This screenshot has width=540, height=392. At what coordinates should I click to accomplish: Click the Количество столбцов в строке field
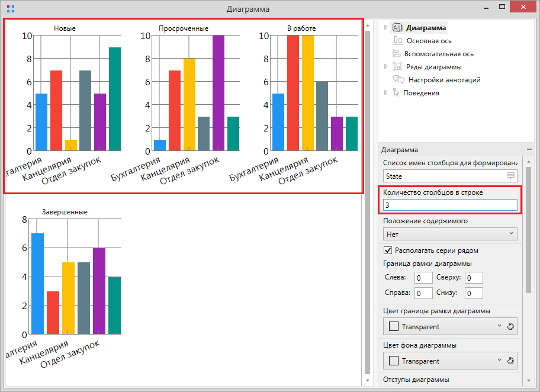450,205
